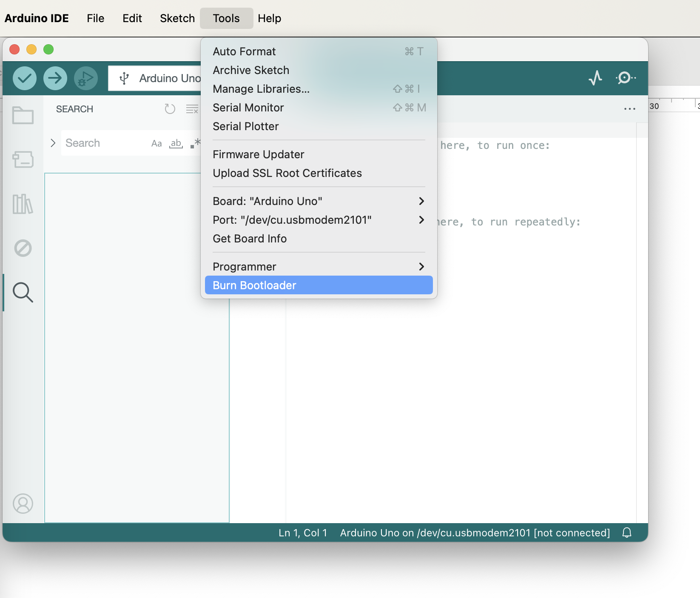The height and width of the screenshot is (598, 700).
Task: Click the notification bell in status bar
Action: (627, 533)
